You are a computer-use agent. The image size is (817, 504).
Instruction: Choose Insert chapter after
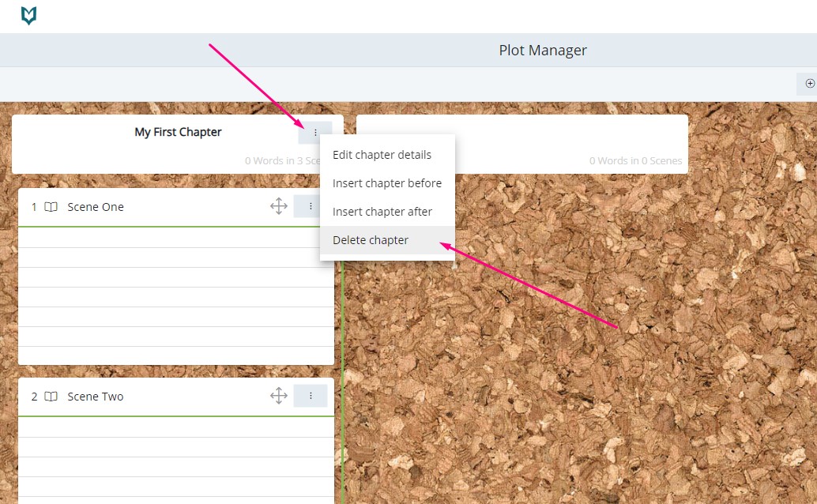387,212
